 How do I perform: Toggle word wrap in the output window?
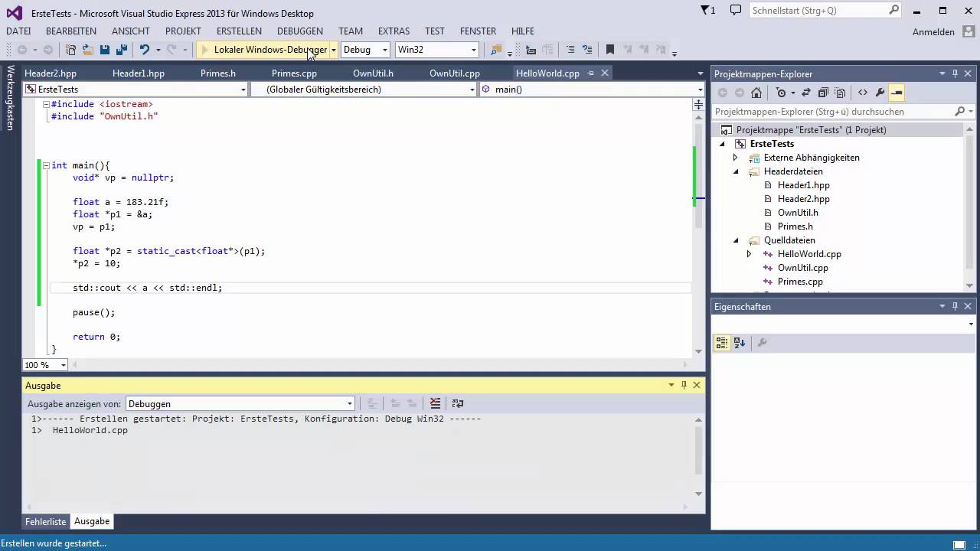point(458,403)
